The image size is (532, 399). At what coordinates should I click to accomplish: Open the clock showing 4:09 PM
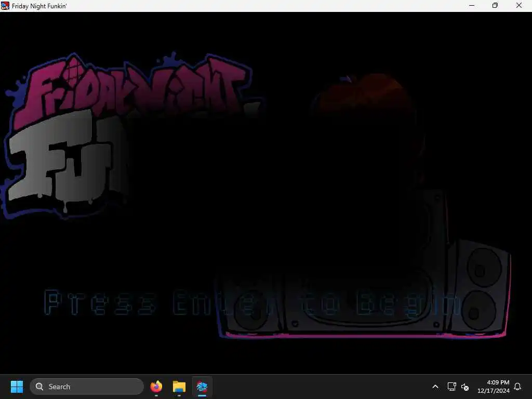[494, 387]
